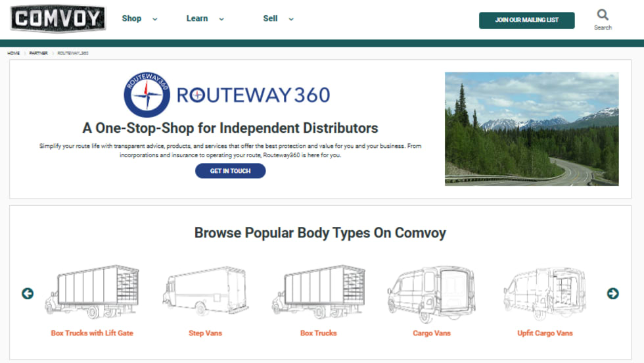Select the Box Trucks with Lift Gate illustration

point(92,292)
